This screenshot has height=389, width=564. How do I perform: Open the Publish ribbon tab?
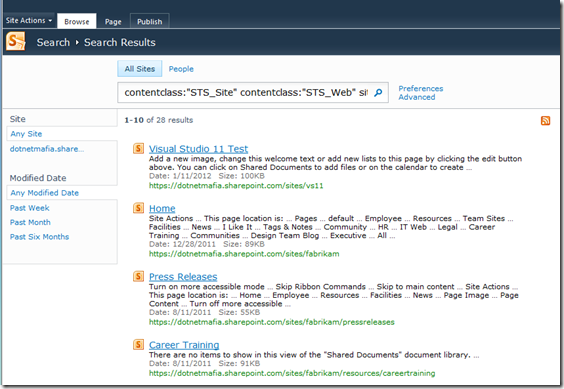point(150,22)
